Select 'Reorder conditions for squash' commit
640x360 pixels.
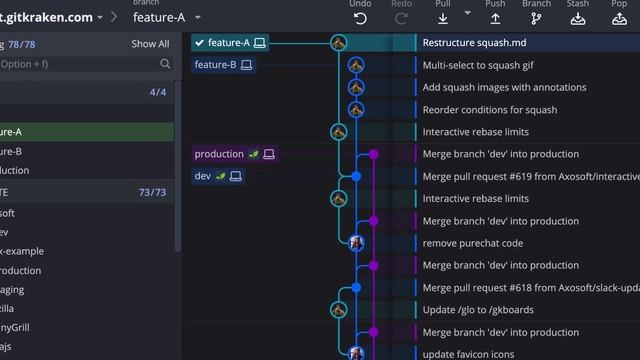tap(490, 109)
